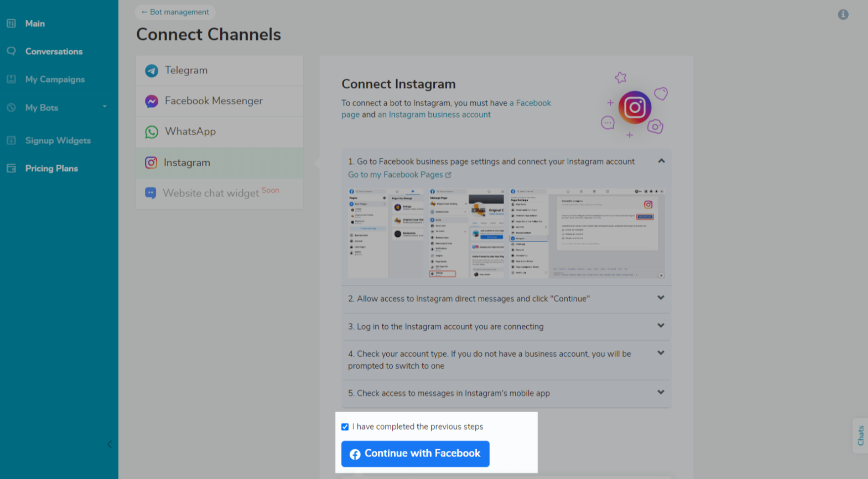Open the Chats side panel tab

[861, 435]
